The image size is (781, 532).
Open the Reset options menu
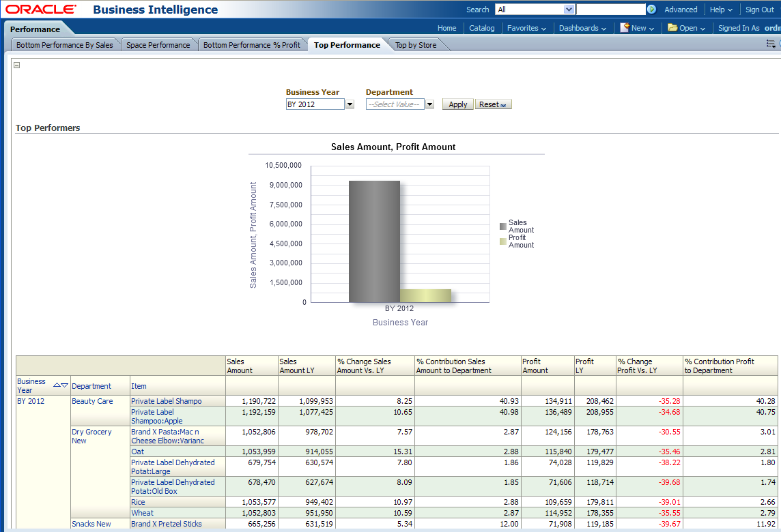[493, 104]
